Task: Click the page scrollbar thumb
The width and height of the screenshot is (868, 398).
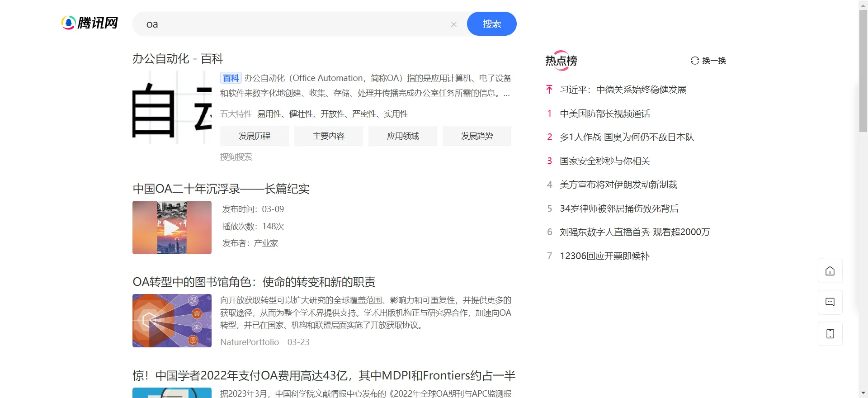Action: [x=863, y=71]
